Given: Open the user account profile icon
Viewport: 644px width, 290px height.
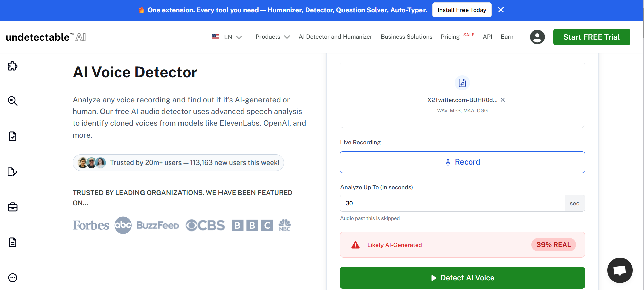Looking at the screenshot, I should [x=537, y=37].
